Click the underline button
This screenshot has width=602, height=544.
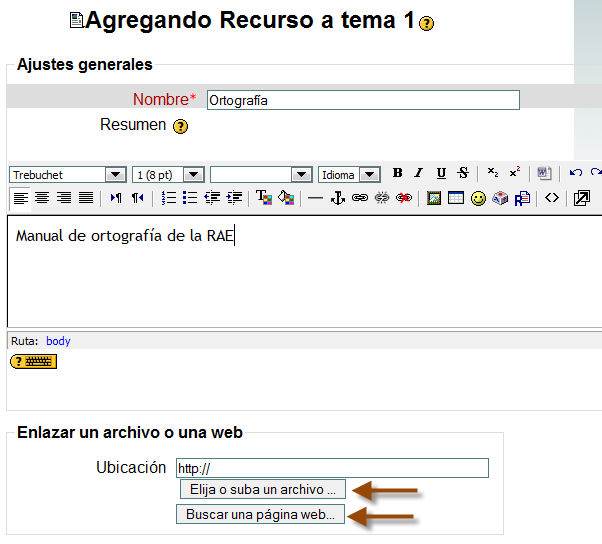(x=441, y=173)
